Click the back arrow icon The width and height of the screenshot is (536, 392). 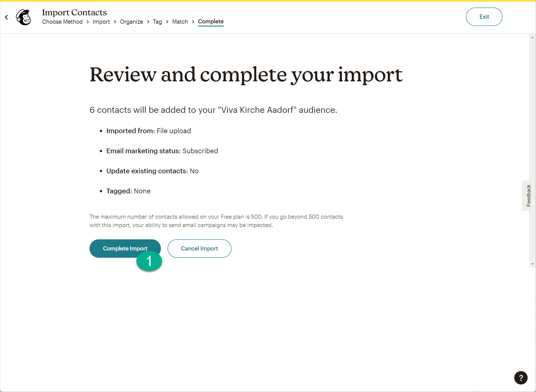click(6, 17)
